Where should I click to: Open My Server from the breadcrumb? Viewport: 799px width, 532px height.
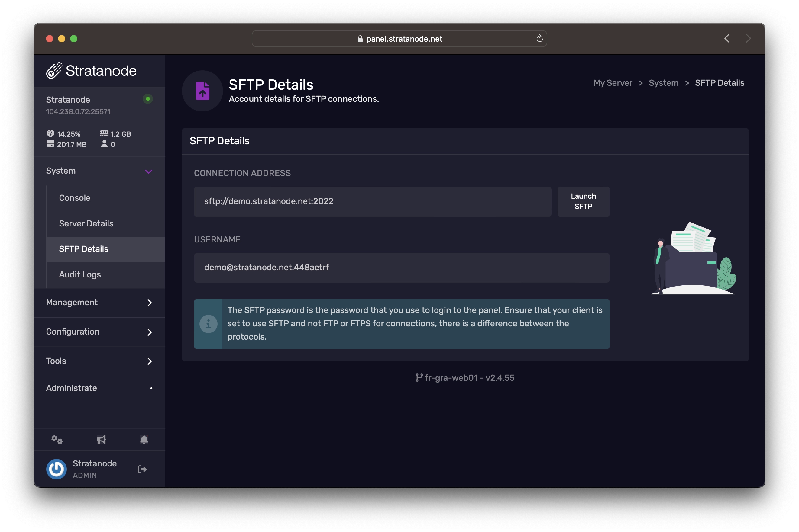pos(613,82)
